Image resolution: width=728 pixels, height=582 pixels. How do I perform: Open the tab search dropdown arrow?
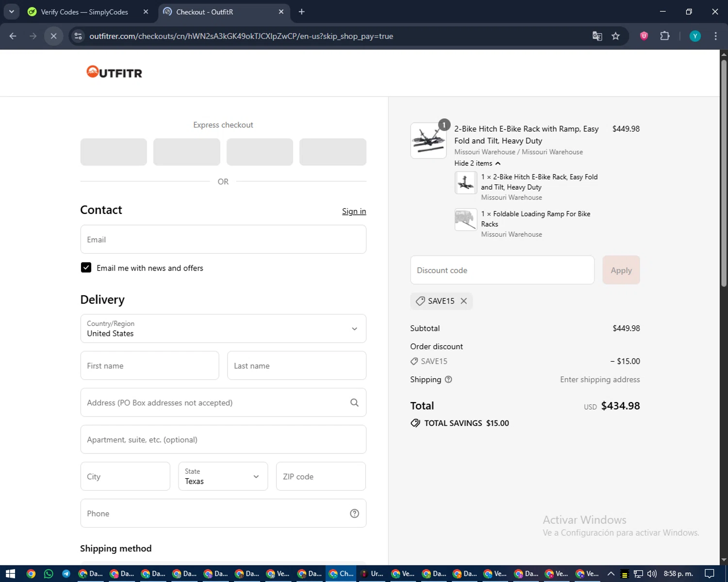(11, 12)
